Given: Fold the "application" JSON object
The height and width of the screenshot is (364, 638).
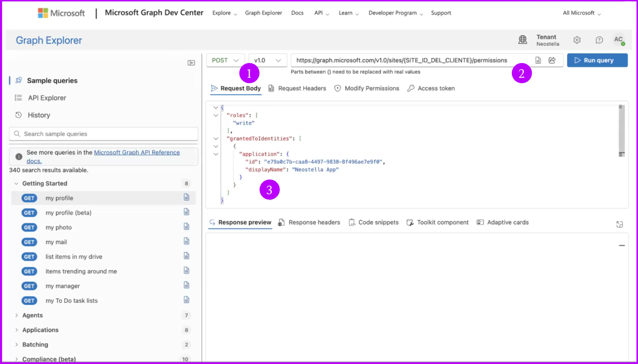Looking at the screenshot, I should [x=216, y=154].
